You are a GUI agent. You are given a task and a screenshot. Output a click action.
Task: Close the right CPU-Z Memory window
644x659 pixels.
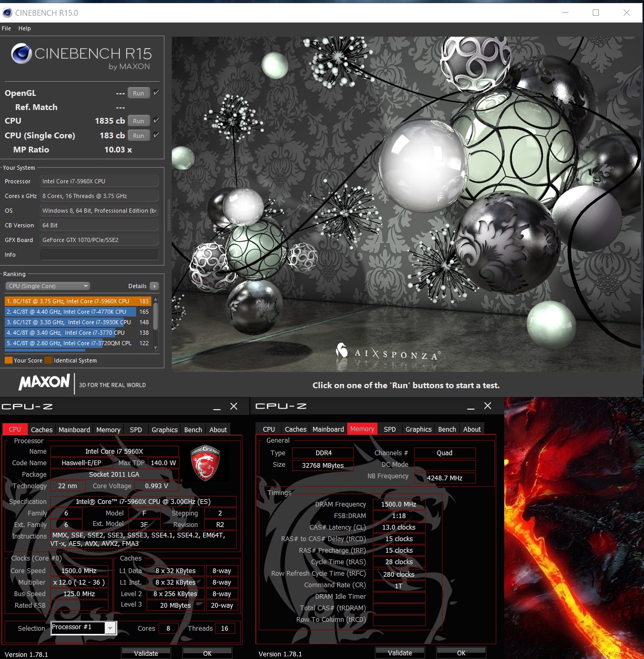pyautogui.click(x=488, y=405)
